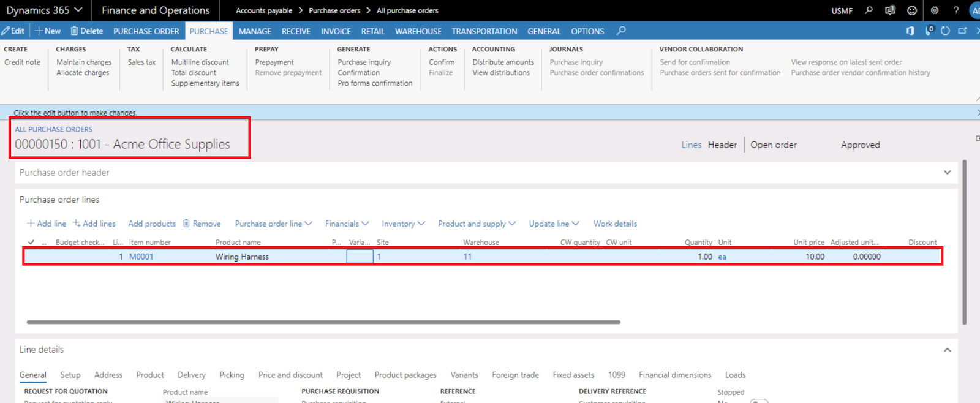Open the Financials dropdown
This screenshot has height=403, width=980.
coord(347,224)
